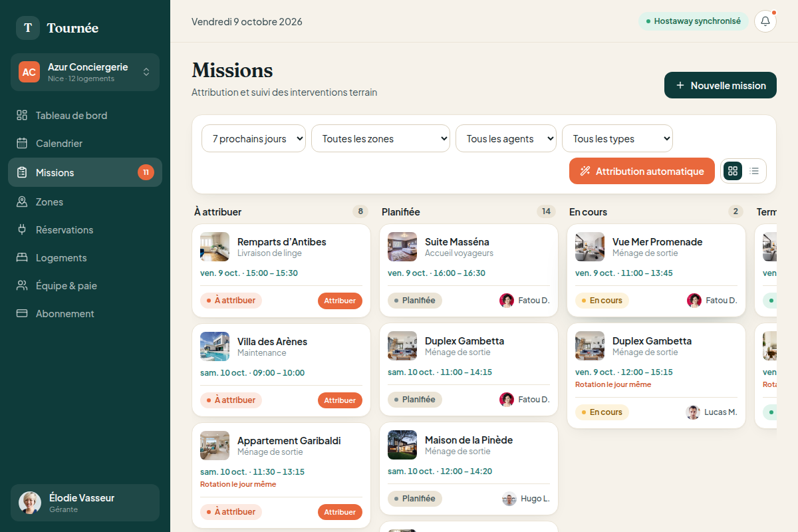Click the magic wand icon on Attribution automatique
This screenshot has height=532, width=798.
click(585, 172)
